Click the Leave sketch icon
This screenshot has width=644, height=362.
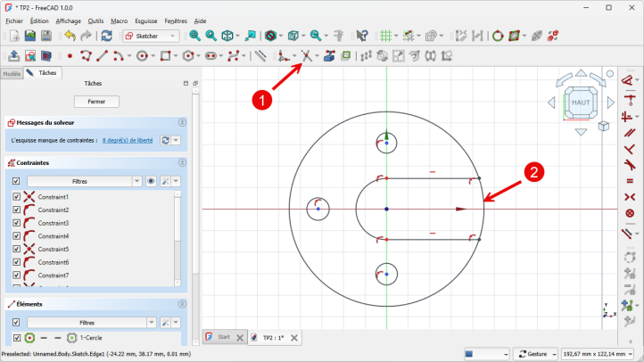(13, 55)
